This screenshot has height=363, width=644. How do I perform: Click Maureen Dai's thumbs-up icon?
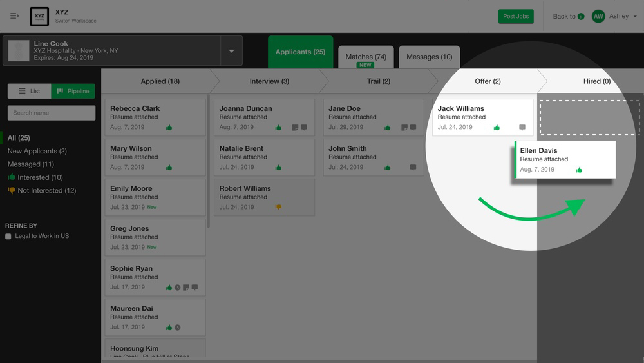169,328
